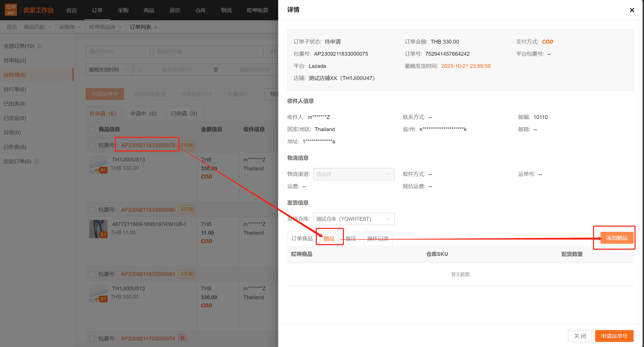This screenshot has height=347, width=644.
Task: Check the box for package AP2309211833000081
Action: [92, 274]
